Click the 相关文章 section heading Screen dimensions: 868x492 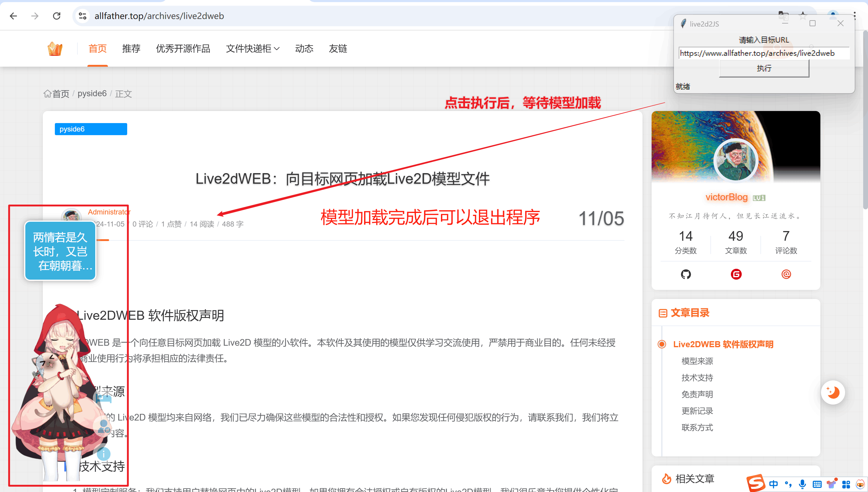(x=694, y=479)
